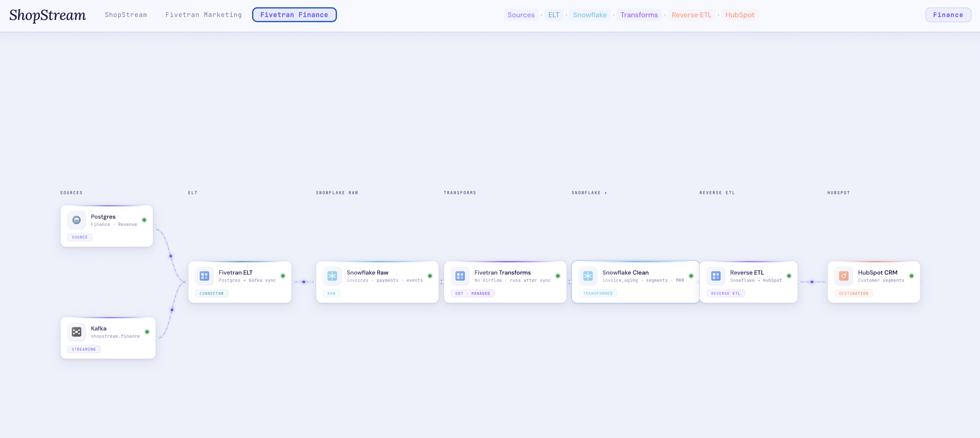Image resolution: width=980 pixels, height=438 pixels.
Task: Click the green status dot on Postgres
Action: click(144, 220)
